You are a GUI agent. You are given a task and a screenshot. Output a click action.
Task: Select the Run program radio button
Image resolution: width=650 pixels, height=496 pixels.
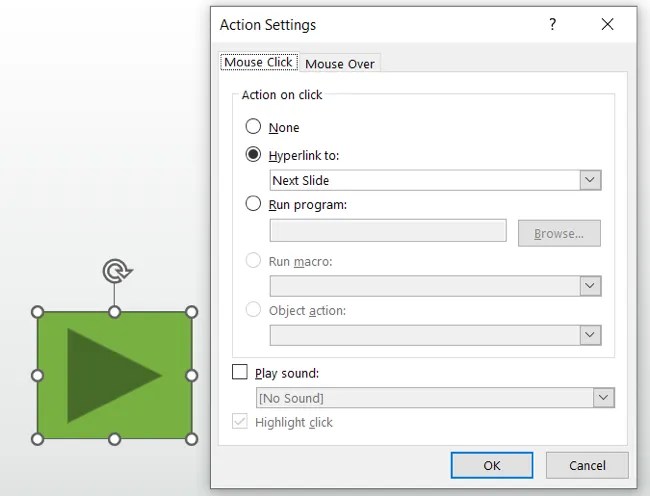[x=253, y=203]
